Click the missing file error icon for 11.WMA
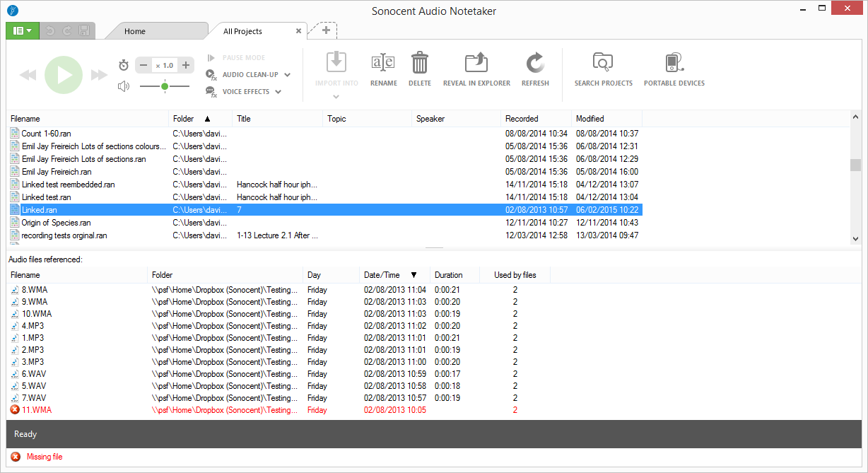Image resolution: width=868 pixels, height=473 pixels. pos(15,410)
